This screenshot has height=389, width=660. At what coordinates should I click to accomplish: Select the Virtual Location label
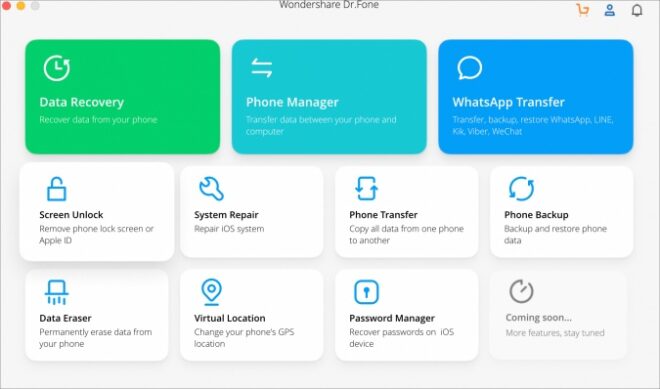[229, 318]
